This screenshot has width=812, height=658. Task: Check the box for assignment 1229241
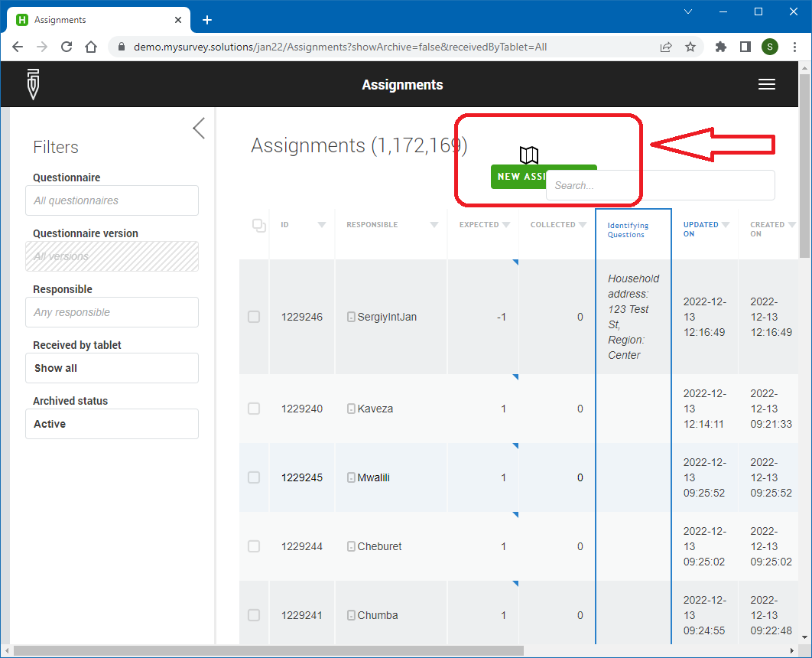click(x=254, y=615)
